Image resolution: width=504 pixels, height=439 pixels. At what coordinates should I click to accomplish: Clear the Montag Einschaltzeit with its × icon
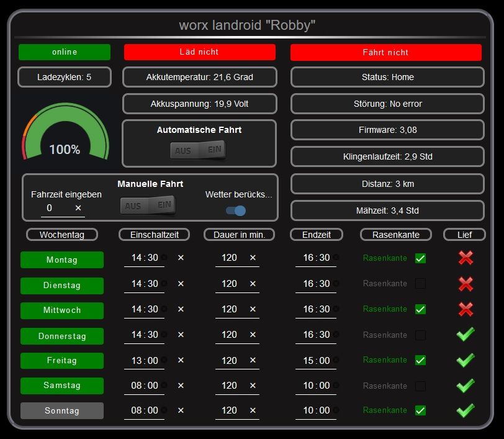(181, 258)
